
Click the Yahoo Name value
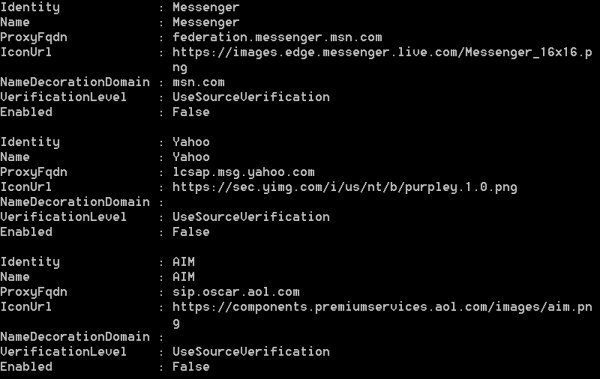(x=191, y=157)
